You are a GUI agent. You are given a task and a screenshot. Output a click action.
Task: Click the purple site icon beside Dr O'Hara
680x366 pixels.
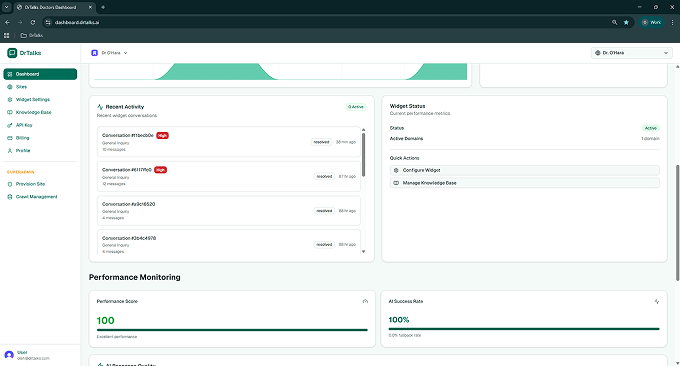tap(94, 53)
